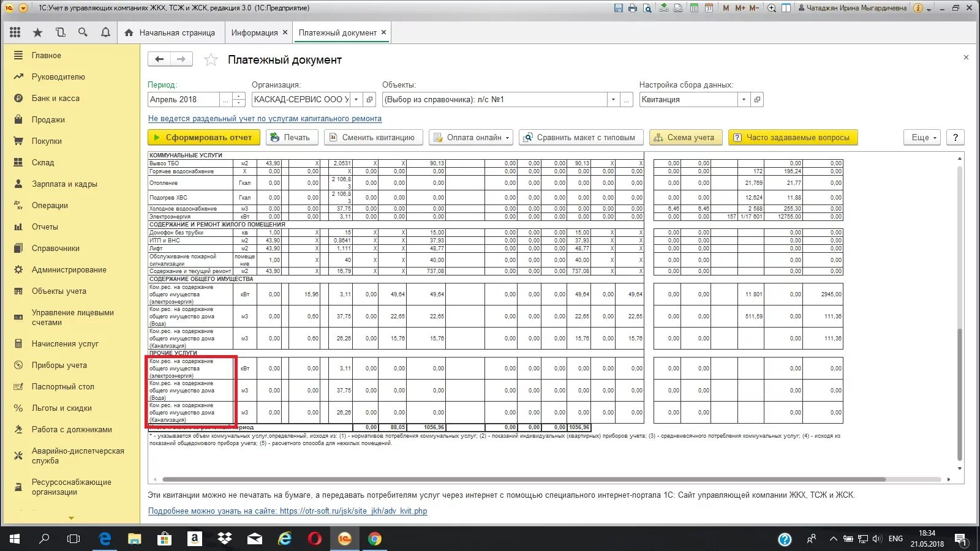
Task: Switch to Начальная страница tab
Action: [170, 32]
